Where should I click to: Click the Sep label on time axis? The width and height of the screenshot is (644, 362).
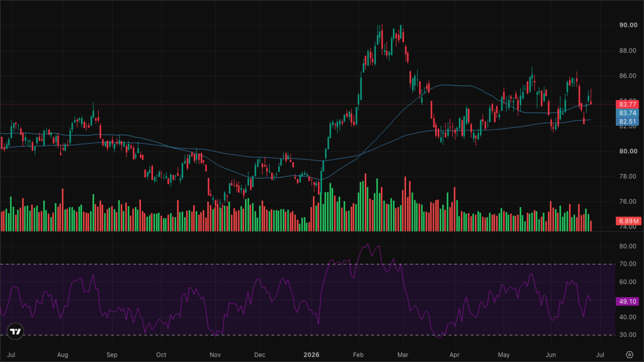click(x=112, y=355)
